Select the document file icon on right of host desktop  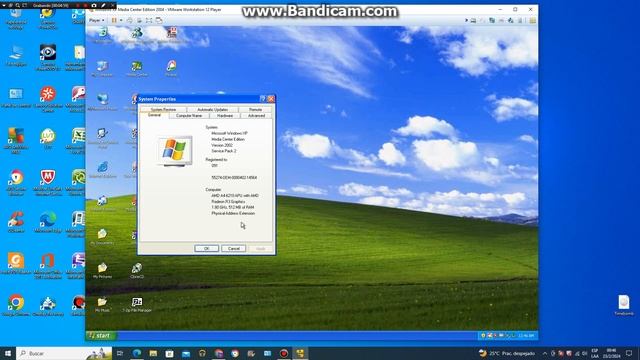(624, 305)
